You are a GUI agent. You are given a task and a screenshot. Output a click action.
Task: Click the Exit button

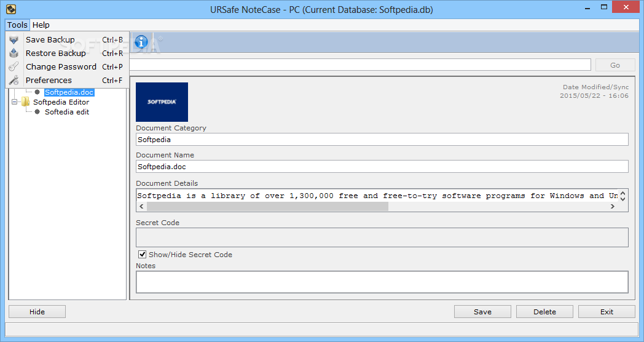click(607, 312)
